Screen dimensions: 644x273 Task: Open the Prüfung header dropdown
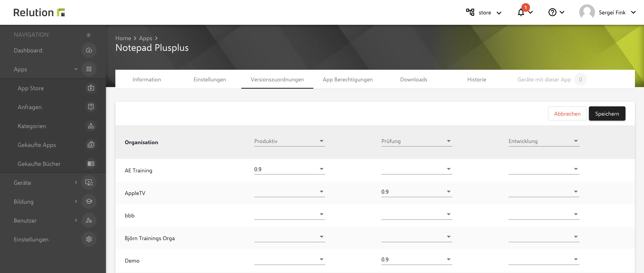click(416, 141)
